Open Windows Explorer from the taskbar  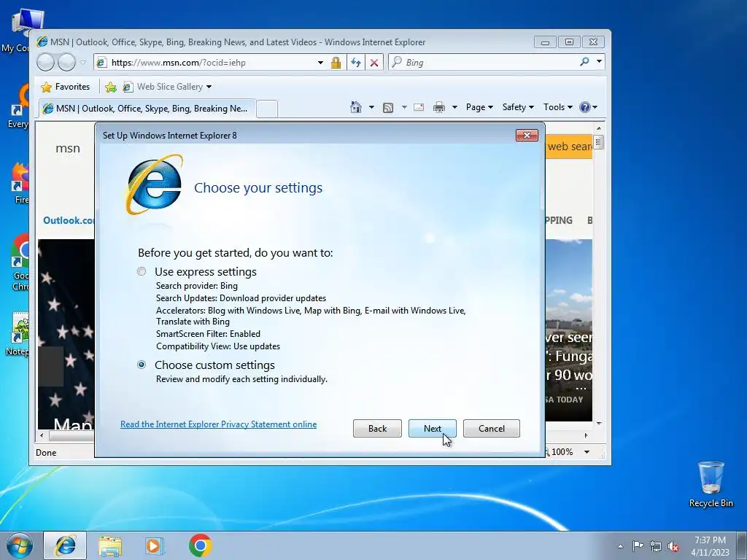[x=110, y=545]
